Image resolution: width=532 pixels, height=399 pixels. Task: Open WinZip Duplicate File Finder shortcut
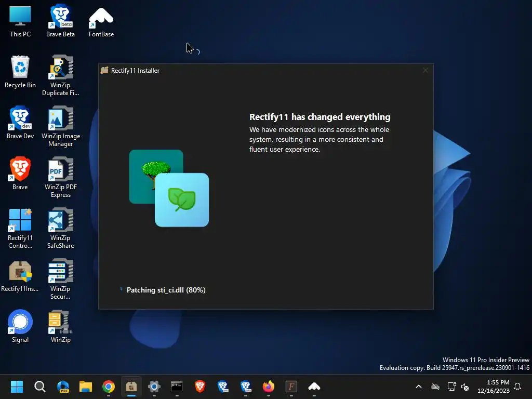click(x=60, y=75)
